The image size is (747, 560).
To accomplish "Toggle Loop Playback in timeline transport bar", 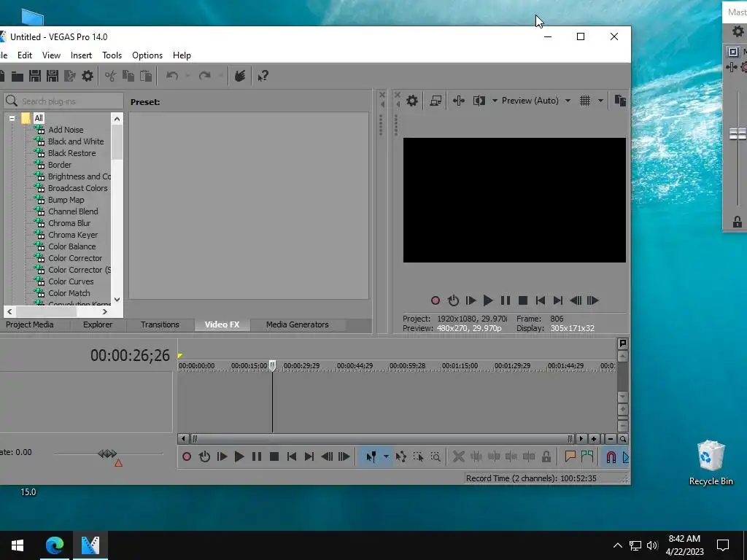I will pyautogui.click(x=204, y=456).
